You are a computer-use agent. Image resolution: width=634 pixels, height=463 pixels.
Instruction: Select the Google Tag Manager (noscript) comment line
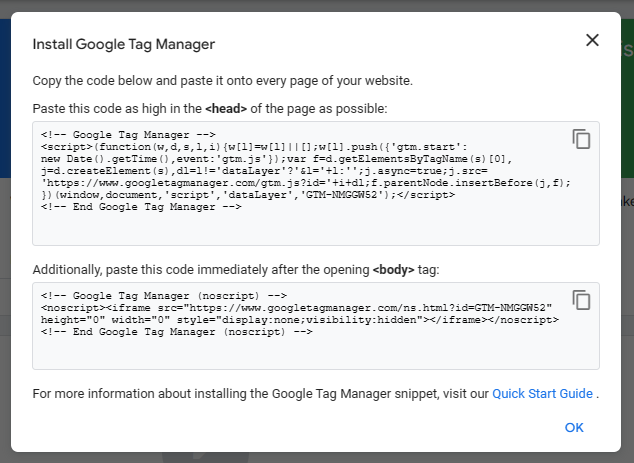[x=164, y=295]
